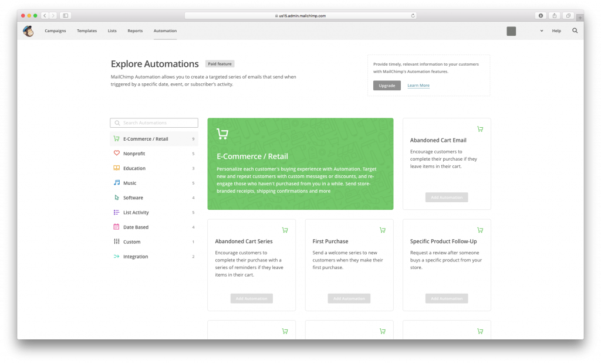Click the Abandoned Cart Series card title
This screenshot has height=364, width=601.
[x=244, y=241]
